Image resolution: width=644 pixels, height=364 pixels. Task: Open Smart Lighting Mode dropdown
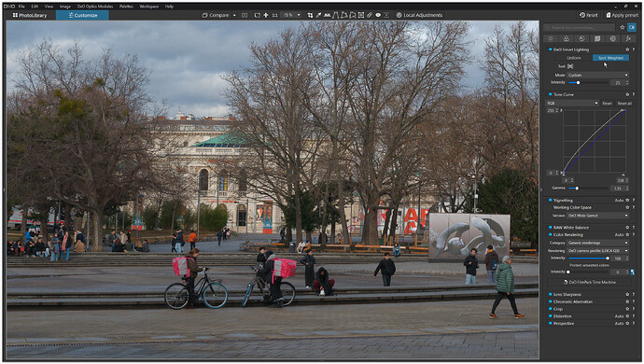597,76
